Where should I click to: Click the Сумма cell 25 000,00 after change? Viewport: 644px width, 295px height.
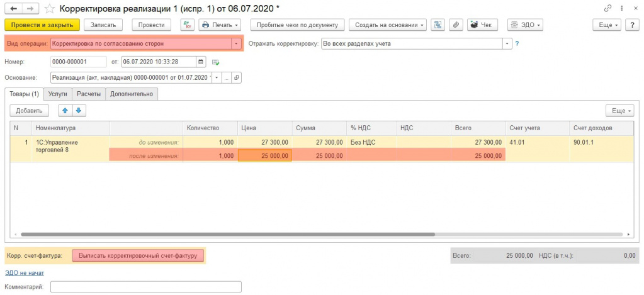320,155
